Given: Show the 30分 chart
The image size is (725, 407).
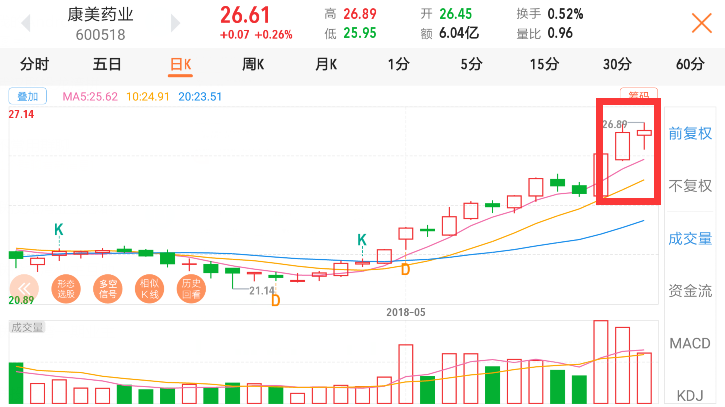Looking at the screenshot, I should [617, 64].
